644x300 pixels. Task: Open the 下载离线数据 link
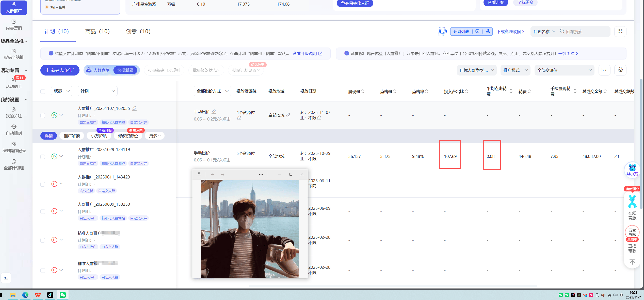(x=510, y=32)
